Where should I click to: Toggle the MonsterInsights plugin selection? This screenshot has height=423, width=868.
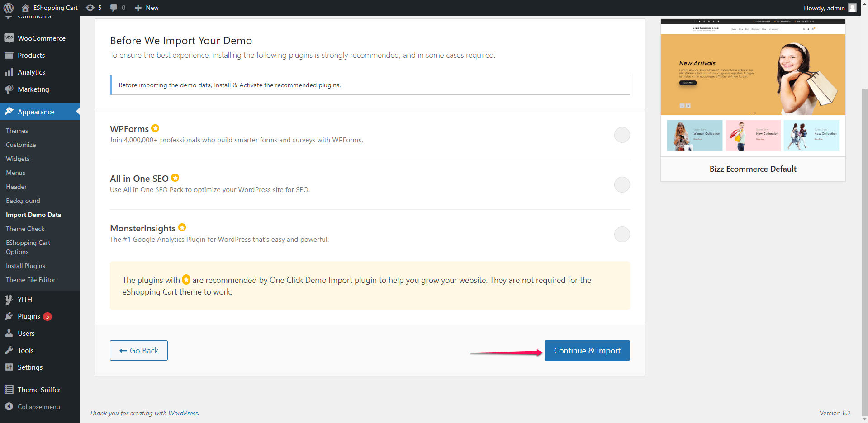[x=622, y=234]
